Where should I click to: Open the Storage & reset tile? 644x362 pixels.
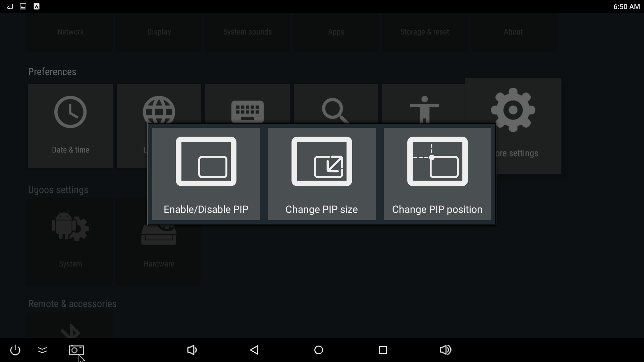pyautogui.click(x=425, y=32)
